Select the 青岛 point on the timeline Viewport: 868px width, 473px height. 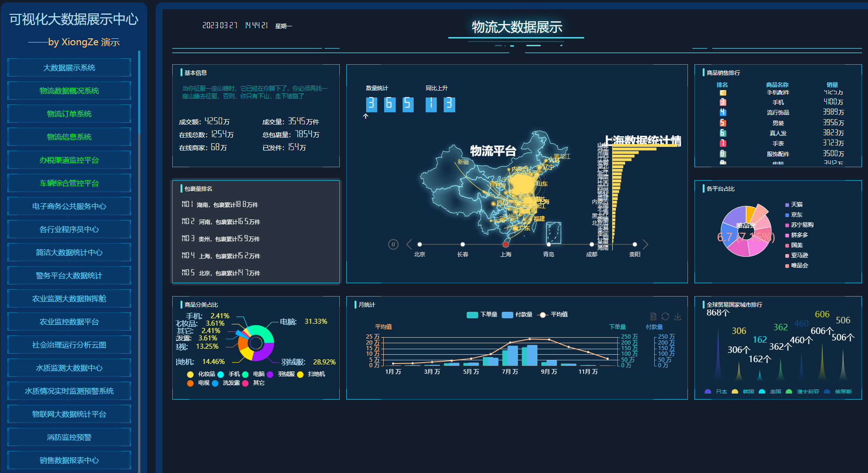click(549, 244)
